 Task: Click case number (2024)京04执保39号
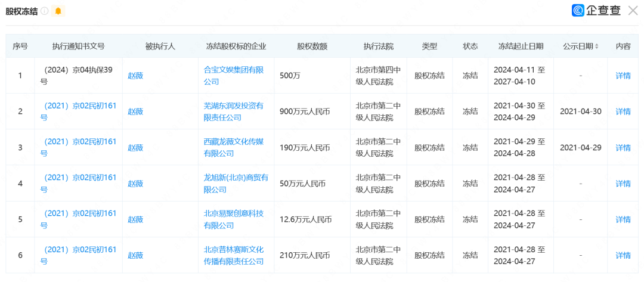click(76, 76)
